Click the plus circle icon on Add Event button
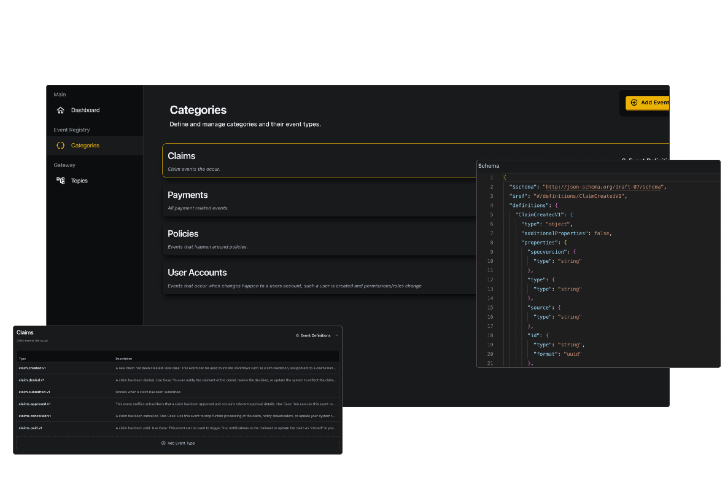The image size is (725, 500). [x=634, y=103]
